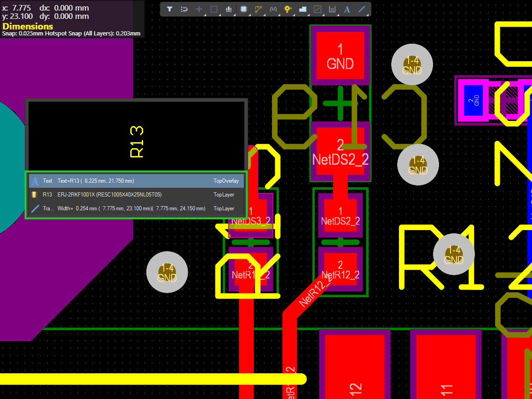Activate the dashed rectangle selection tool
This screenshot has width=532, height=399.
tap(214, 9)
